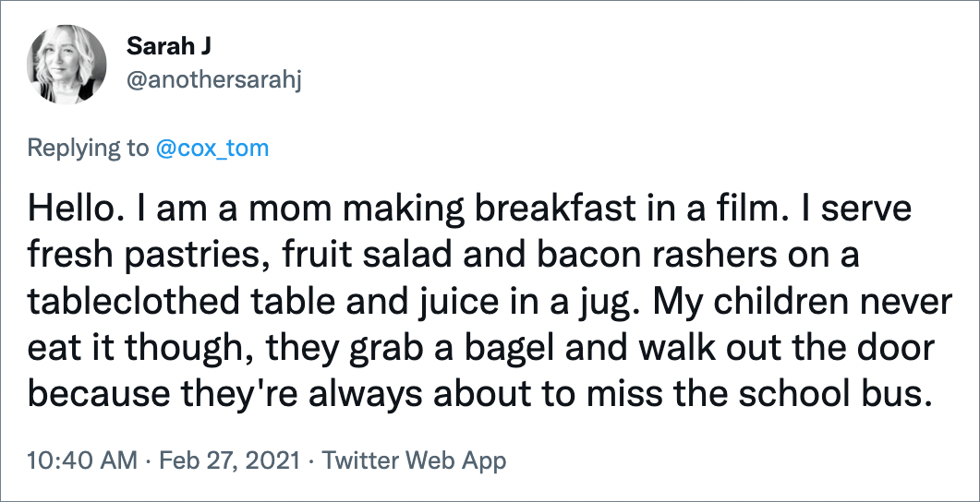Viewport: 980px width, 502px height.
Task: Open the Twitter Web App source link
Action: [415, 460]
